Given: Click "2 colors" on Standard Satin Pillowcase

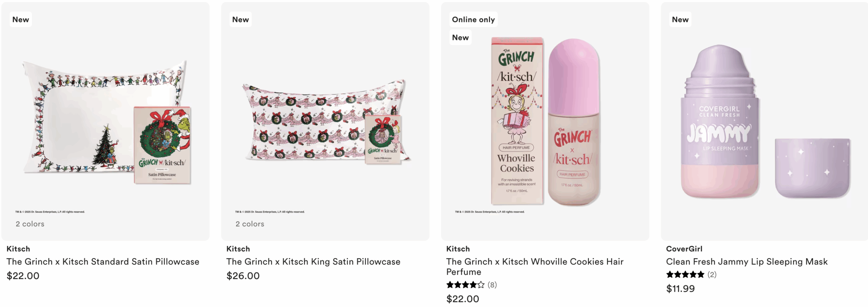Looking at the screenshot, I should point(30,224).
